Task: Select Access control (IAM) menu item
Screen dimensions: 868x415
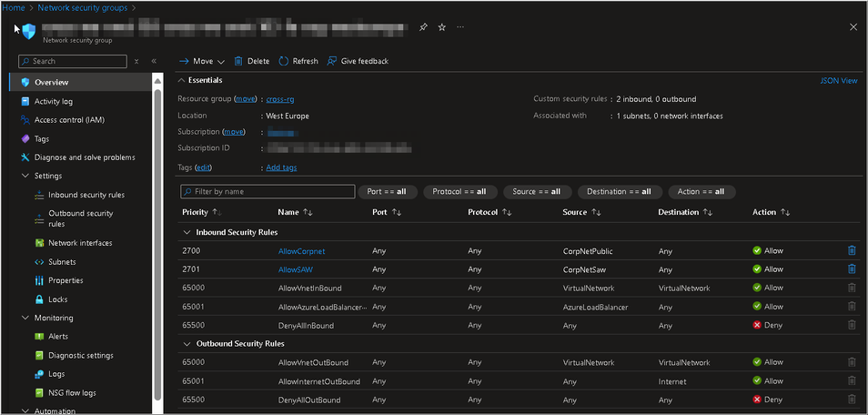Action: pos(68,120)
